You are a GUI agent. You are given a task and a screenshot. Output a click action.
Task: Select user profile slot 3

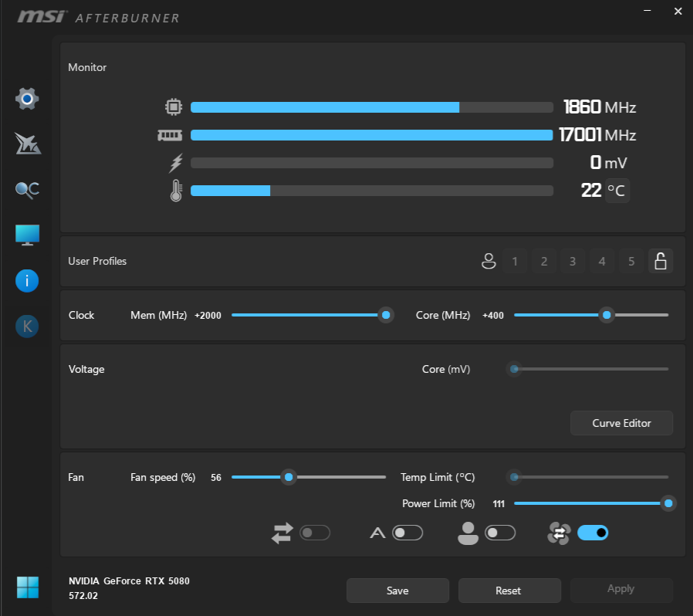point(573,262)
